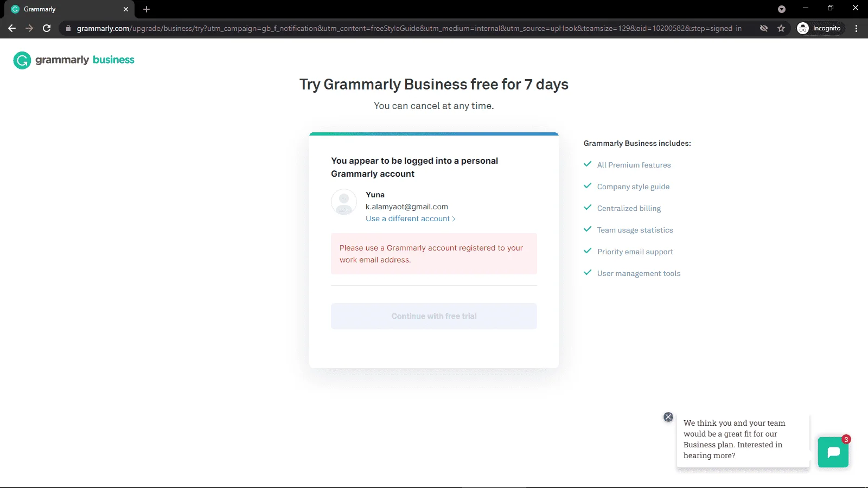Viewport: 868px width, 488px height.
Task: Click the All Premium features item
Action: [x=634, y=165]
